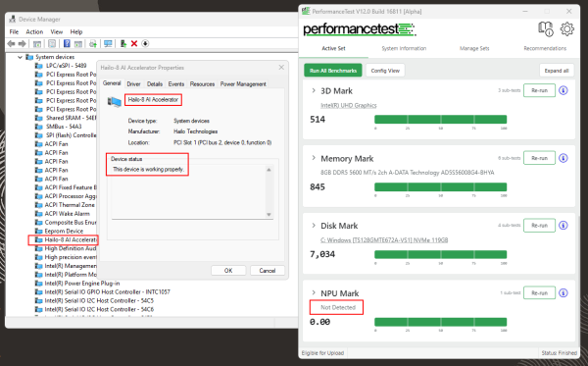Screen dimensions: 588x366
Task: Click the Disk Mark percentile bar
Action: [x=441, y=254]
